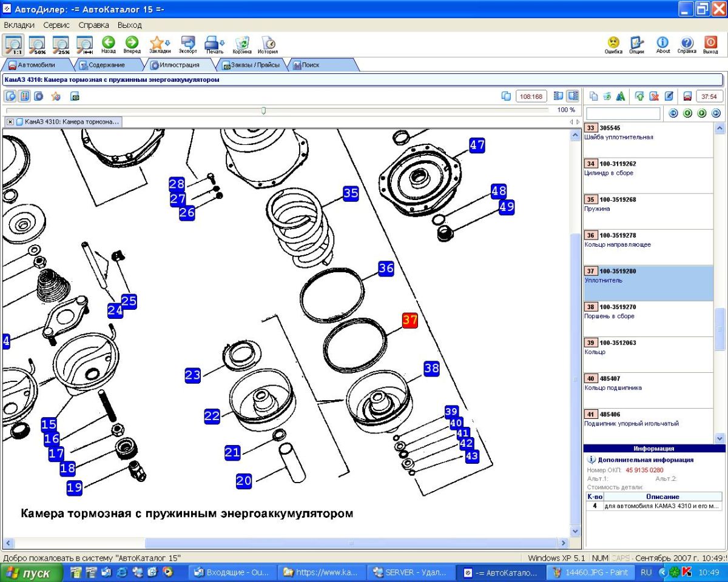This screenshot has height=582, width=728.
Task: Click the first illustration view mode icon
Action: (x=10, y=96)
